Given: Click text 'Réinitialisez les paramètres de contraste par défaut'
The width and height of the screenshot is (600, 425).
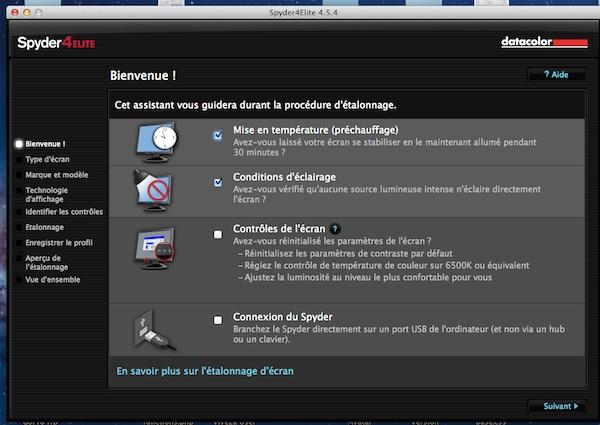Looking at the screenshot, I should (x=349, y=253).
